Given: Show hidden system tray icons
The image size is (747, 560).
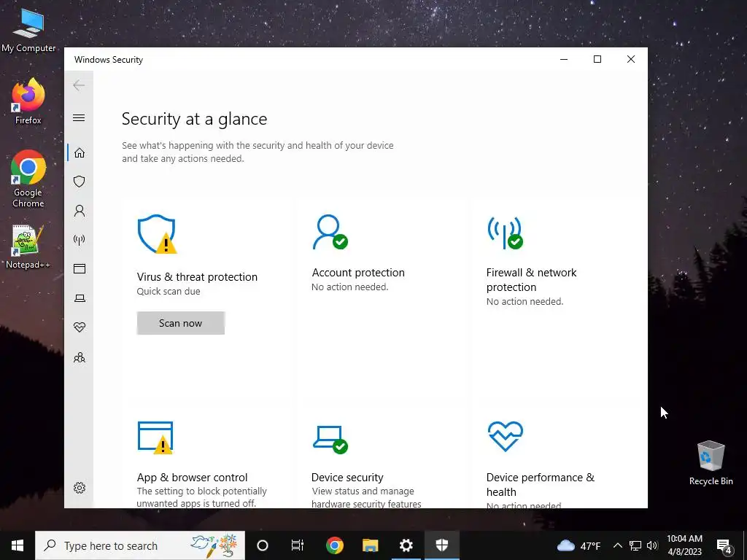Looking at the screenshot, I should (x=617, y=545).
